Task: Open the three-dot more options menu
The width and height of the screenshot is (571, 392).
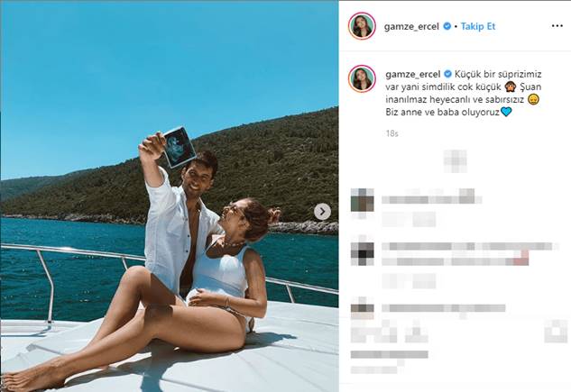Action: (557, 26)
